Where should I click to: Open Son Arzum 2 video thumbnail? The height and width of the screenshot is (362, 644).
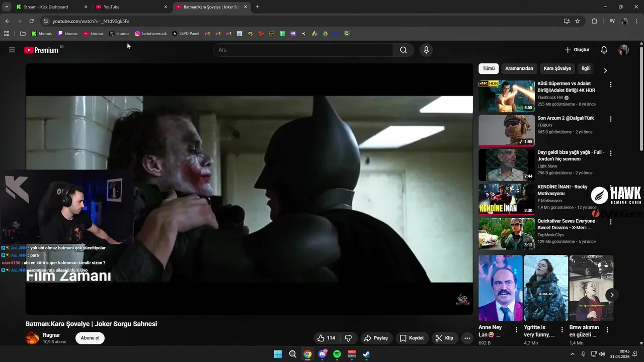[x=507, y=131]
